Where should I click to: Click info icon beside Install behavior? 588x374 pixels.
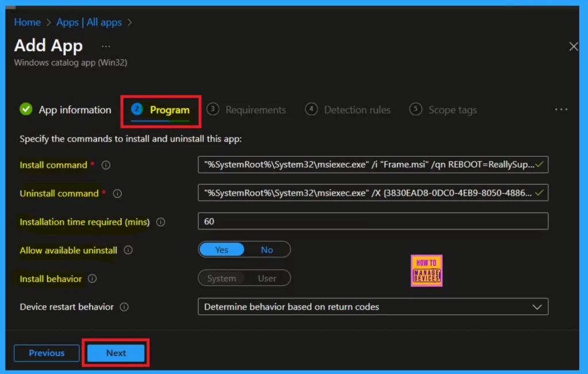[92, 279]
